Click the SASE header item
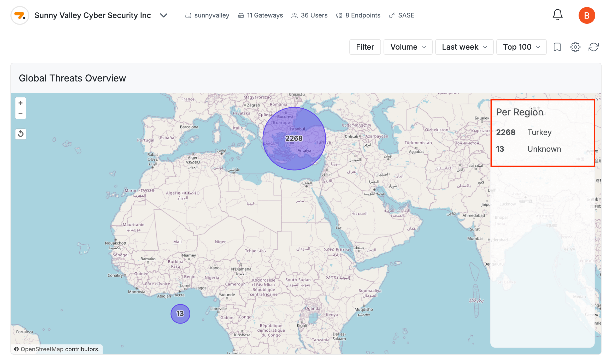Image resolution: width=612 pixels, height=364 pixels. 402,15
